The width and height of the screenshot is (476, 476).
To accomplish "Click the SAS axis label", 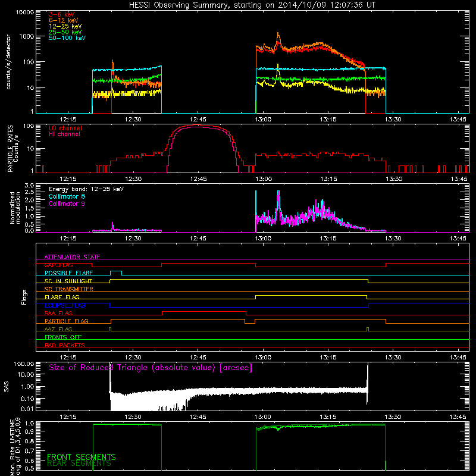I will point(7,387).
